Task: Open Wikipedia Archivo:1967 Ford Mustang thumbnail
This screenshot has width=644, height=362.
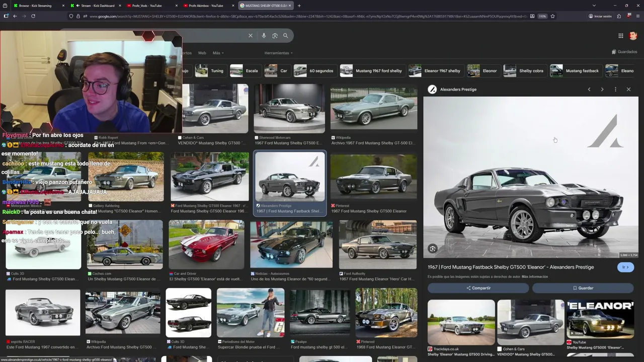Action: point(374,109)
